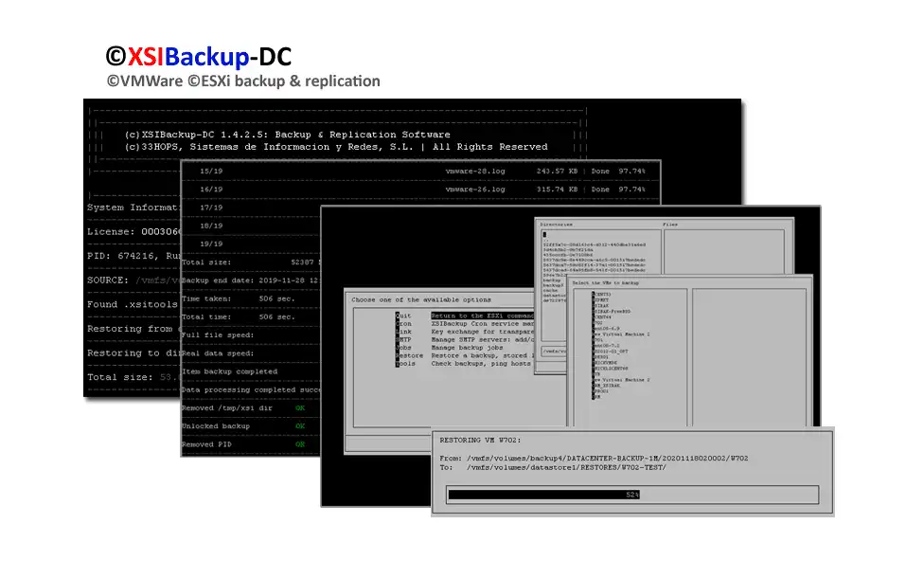This screenshot has height=578, width=924.
Task: Choose the Link key exchange option
Action: tap(403, 332)
